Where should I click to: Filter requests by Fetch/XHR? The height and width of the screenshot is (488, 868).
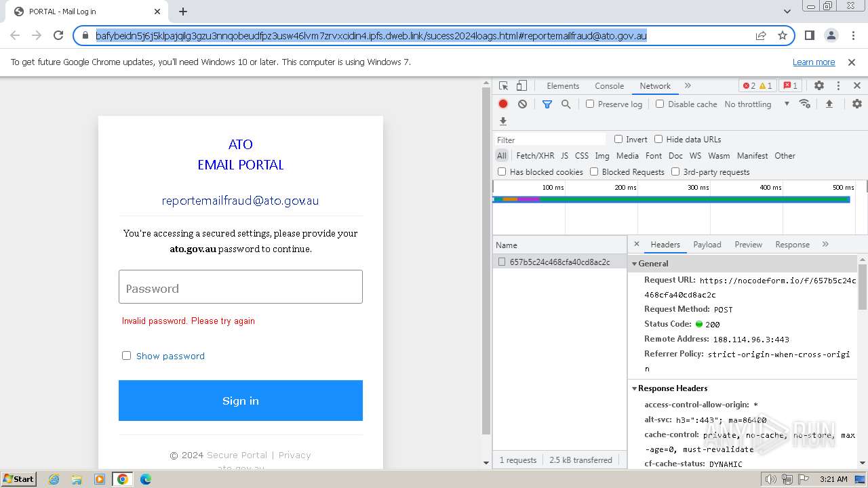pyautogui.click(x=535, y=156)
